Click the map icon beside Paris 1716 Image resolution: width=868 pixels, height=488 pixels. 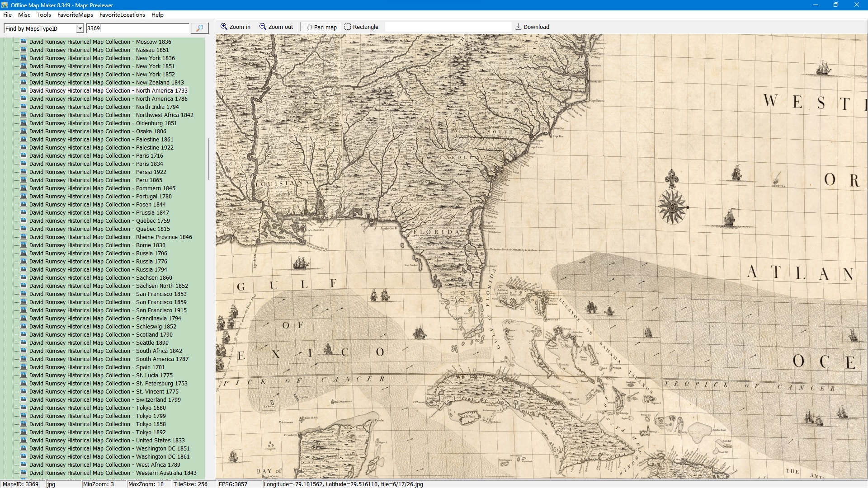pos(24,155)
